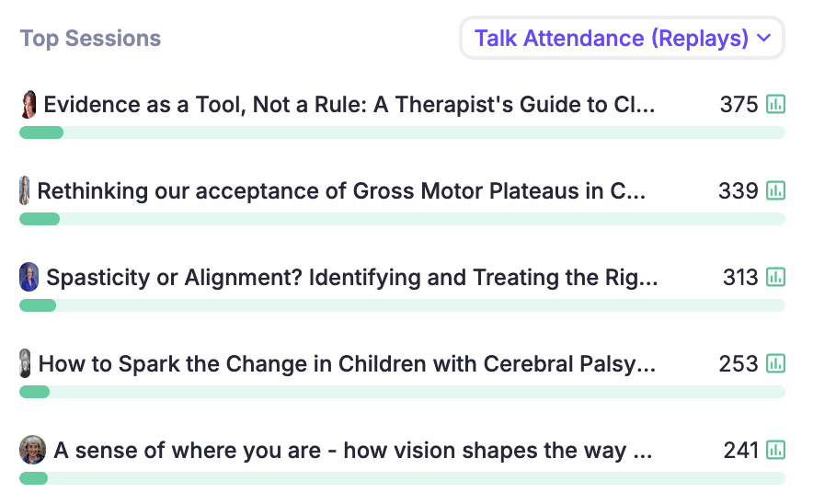This screenshot has width=813, height=504.
Task: Click the chart icon beside 253
Action: click(x=775, y=364)
